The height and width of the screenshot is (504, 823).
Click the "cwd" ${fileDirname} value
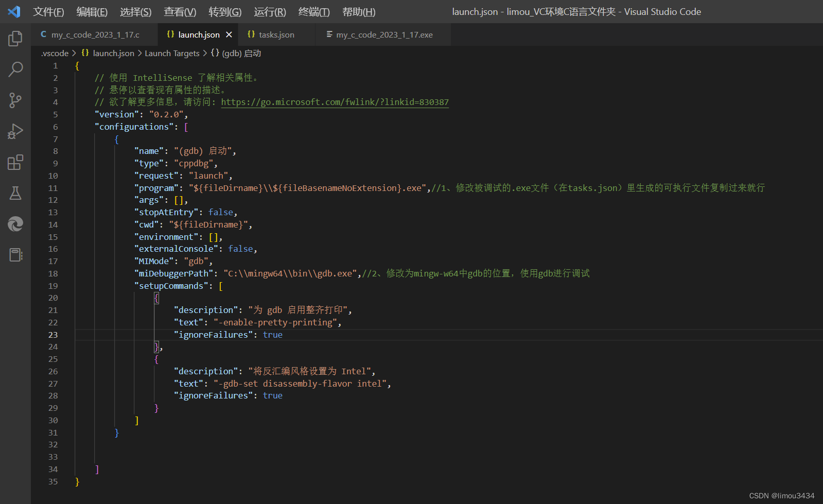208,224
